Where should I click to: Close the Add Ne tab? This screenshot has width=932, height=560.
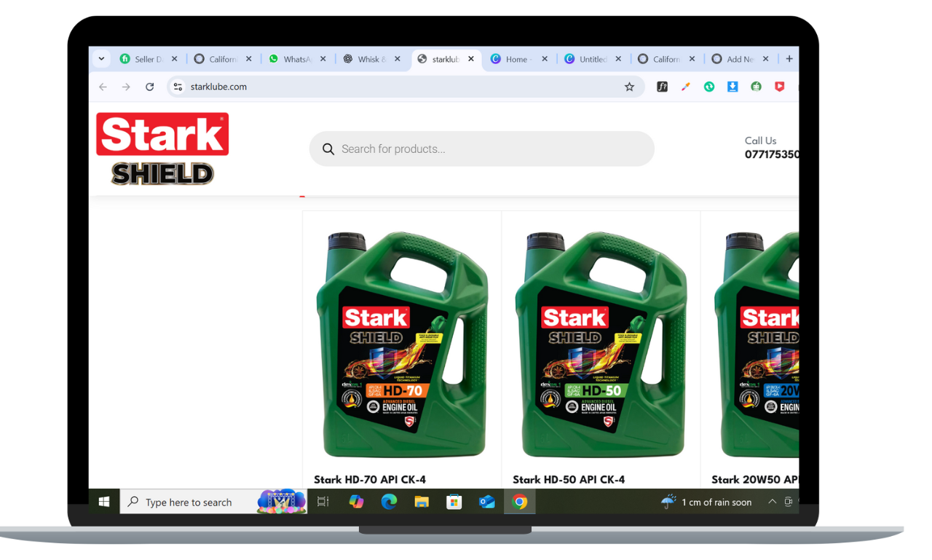click(x=765, y=59)
